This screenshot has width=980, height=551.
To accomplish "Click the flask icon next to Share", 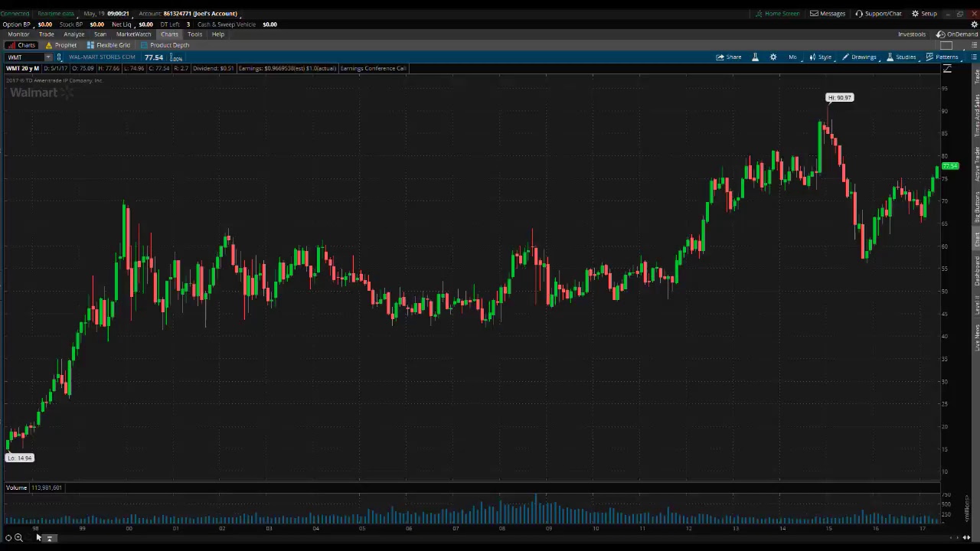I will click(x=755, y=57).
